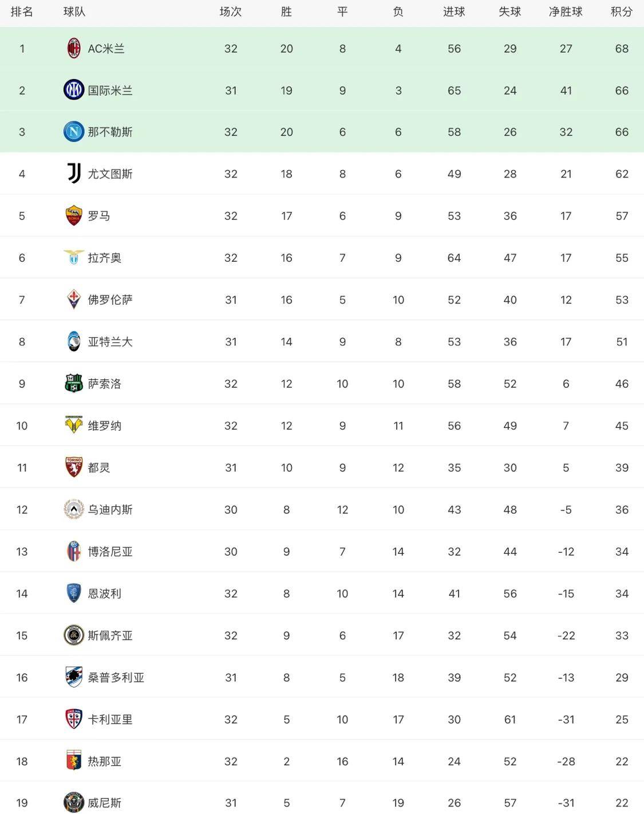This screenshot has height=814, width=644.
Task: Select the 场次 column header
Action: (x=231, y=12)
